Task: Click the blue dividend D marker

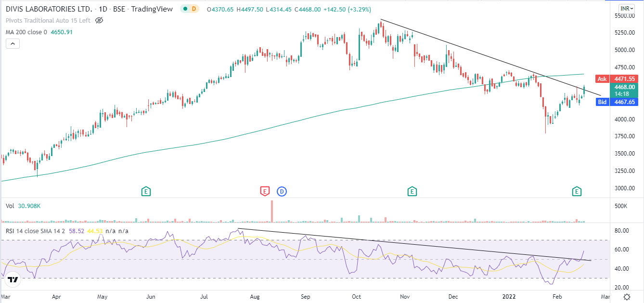Action: click(x=282, y=192)
